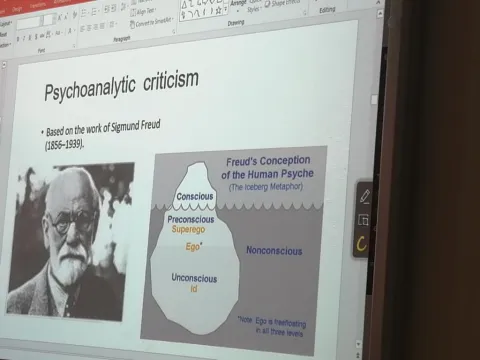Expand the shapes gallery More arrow
The width and height of the screenshot is (480, 360).
point(225,10)
